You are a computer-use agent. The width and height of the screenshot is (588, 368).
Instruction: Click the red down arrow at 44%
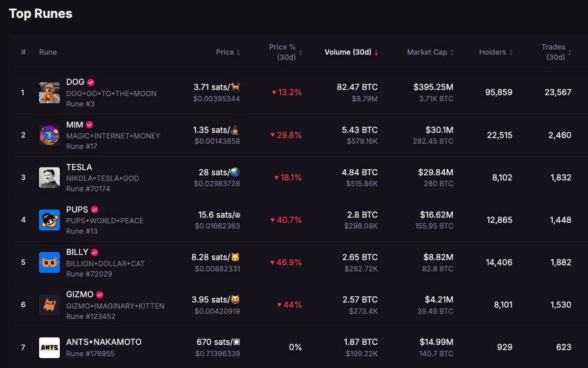point(280,305)
